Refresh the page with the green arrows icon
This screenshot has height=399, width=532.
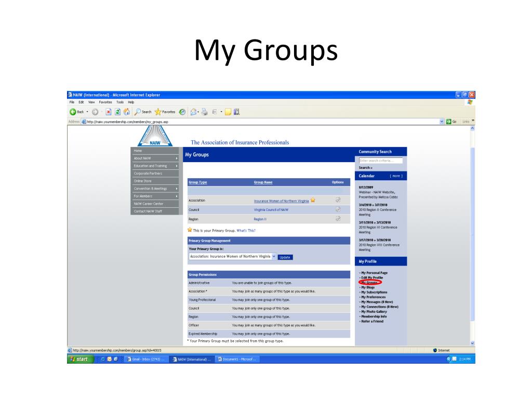pyautogui.click(x=117, y=112)
